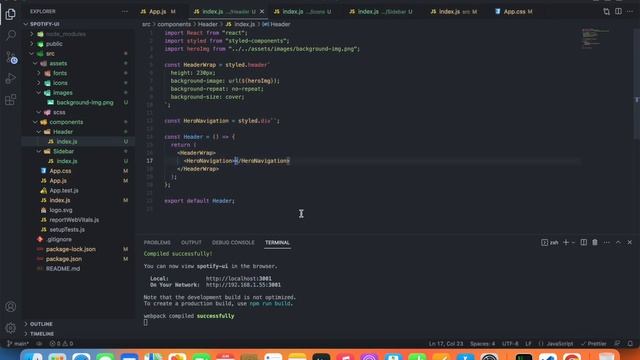Kill terminal with trash icon
The height and width of the screenshot is (360, 640).
[x=595, y=242]
